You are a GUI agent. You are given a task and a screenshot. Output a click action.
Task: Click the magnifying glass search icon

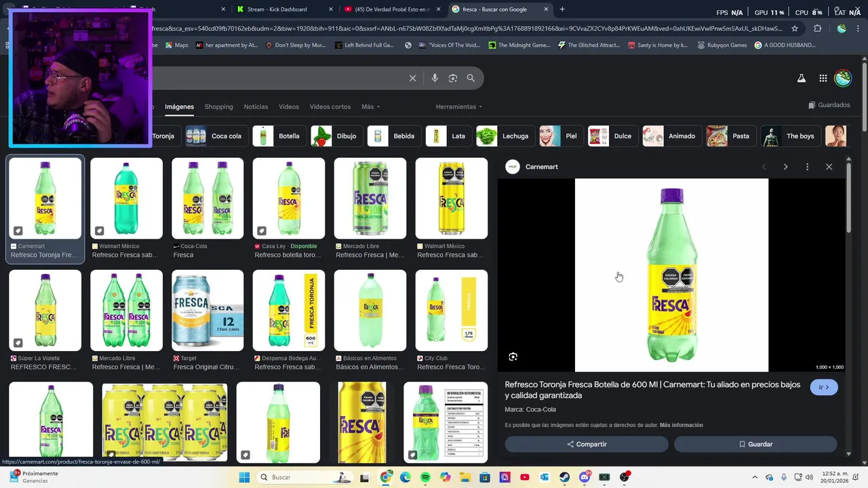point(471,78)
